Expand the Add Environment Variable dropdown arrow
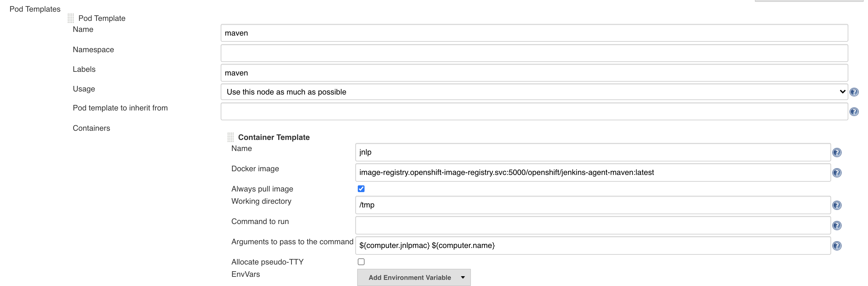868x286 pixels. pos(463,277)
